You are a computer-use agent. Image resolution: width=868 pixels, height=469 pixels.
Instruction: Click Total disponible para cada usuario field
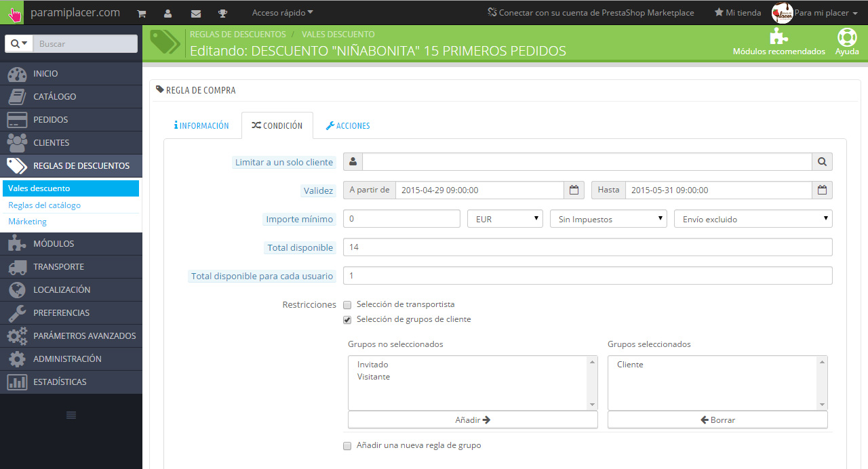coord(588,276)
